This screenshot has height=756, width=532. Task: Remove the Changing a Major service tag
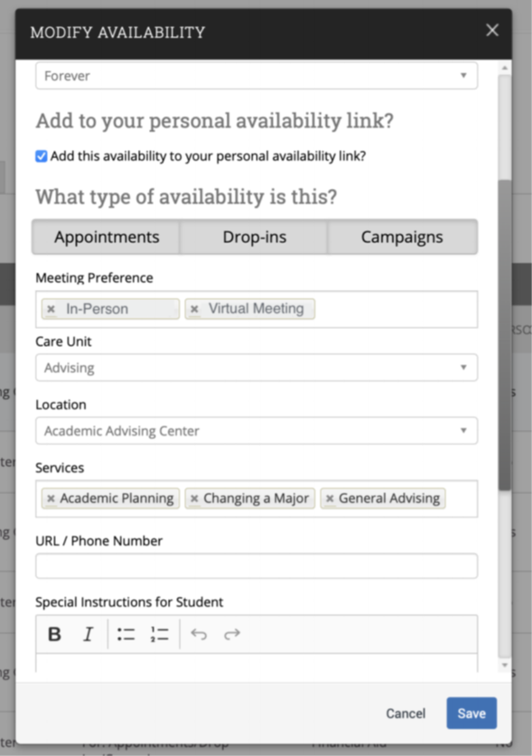tap(194, 499)
